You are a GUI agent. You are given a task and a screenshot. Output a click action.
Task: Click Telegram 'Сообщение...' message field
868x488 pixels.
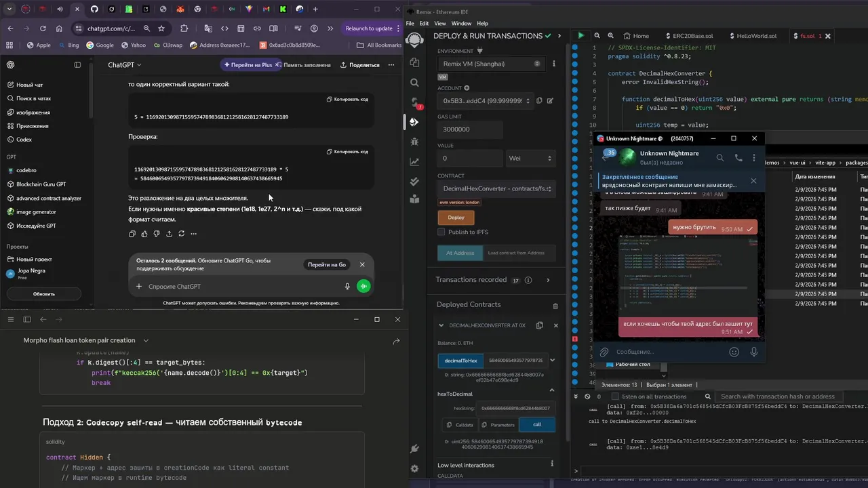668,352
